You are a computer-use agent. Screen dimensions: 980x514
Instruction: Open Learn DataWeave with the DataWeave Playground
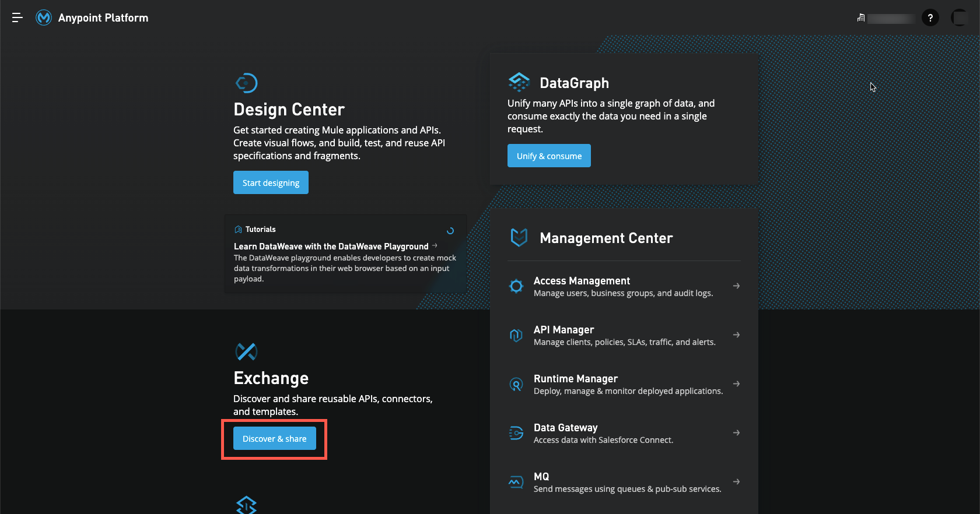331,247
